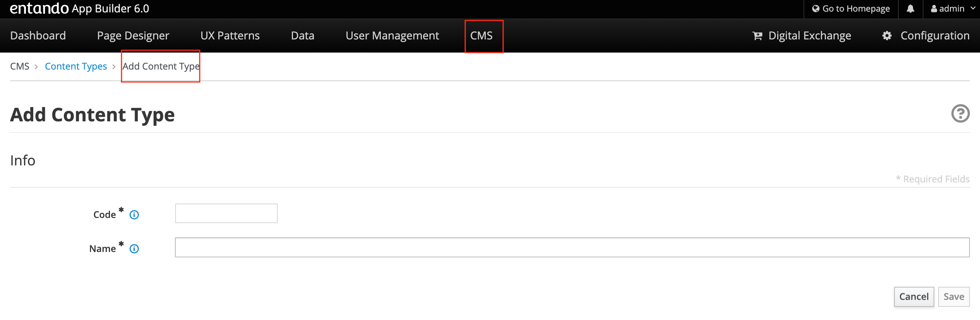Focus the Name input field
Viewport: 980px width, 320px height.
572,247
